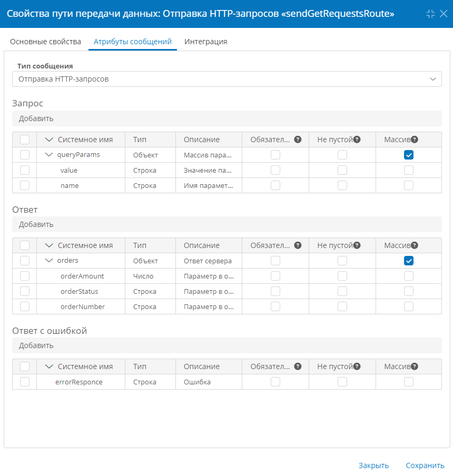The width and height of the screenshot is (453, 476).
Task: Click help icon beside Массив in Ответ table
Action: 415,245
